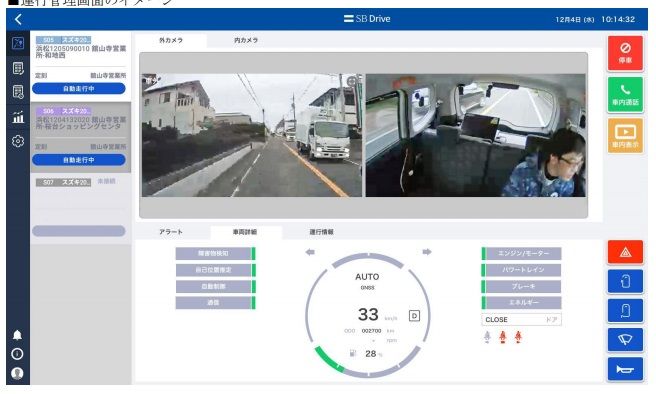Show the next gauge with the right arrow
Screen dimensions: 656x394
click(427, 252)
